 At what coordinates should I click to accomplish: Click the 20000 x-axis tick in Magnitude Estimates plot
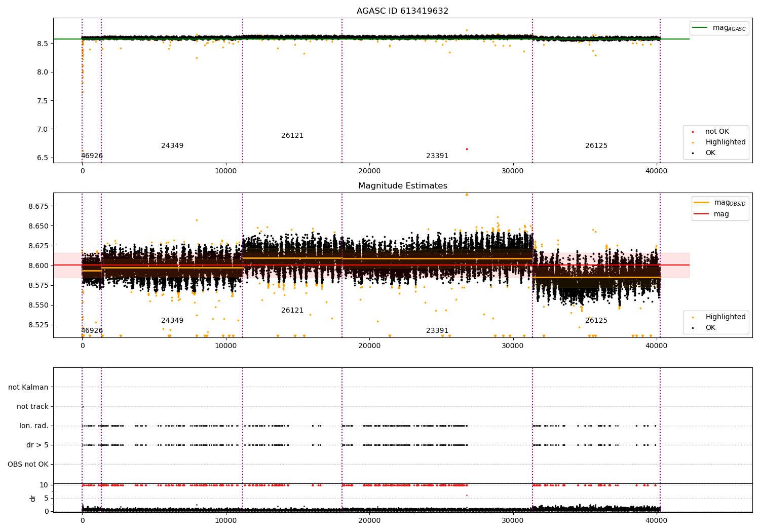click(x=369, y=346)
